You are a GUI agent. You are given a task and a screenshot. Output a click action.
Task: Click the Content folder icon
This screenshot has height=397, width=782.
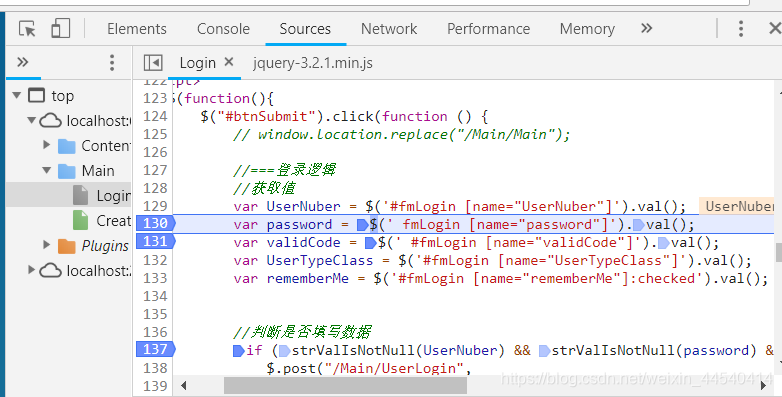click(66, 146)
